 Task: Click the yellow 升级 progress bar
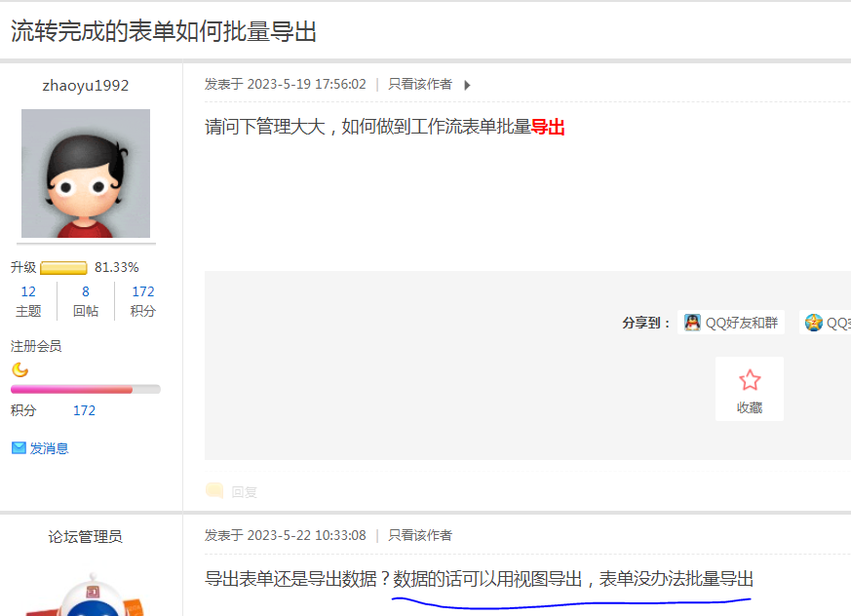coord(63,268)
